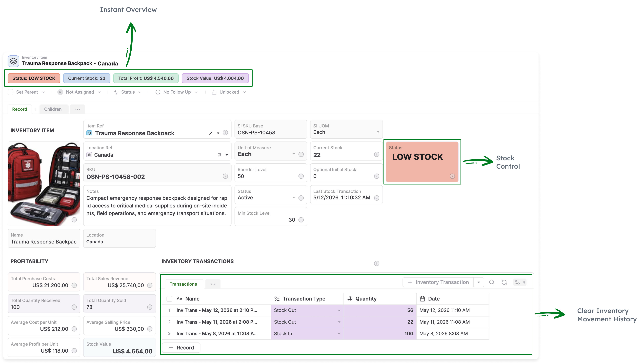Open ellipsis tab beside Transactions
The width and height of the screenshot is (643, 364).
point(213,284)
